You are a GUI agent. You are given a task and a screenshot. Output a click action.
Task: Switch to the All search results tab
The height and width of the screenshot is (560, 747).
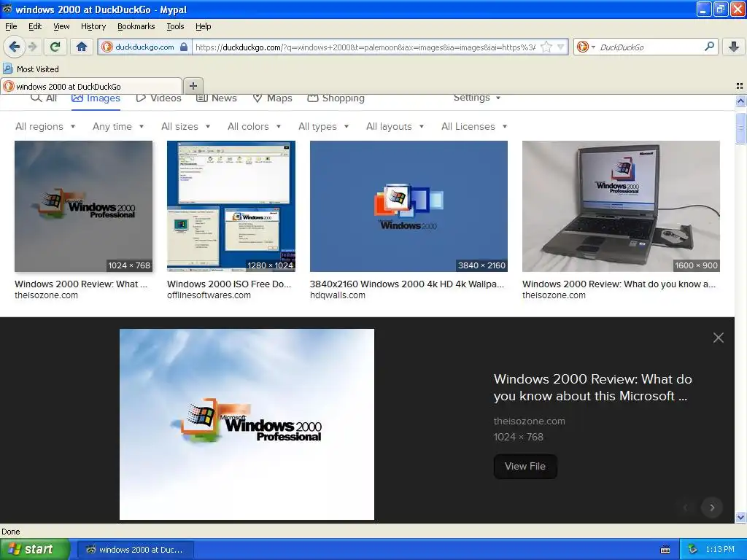pos(44,98)
